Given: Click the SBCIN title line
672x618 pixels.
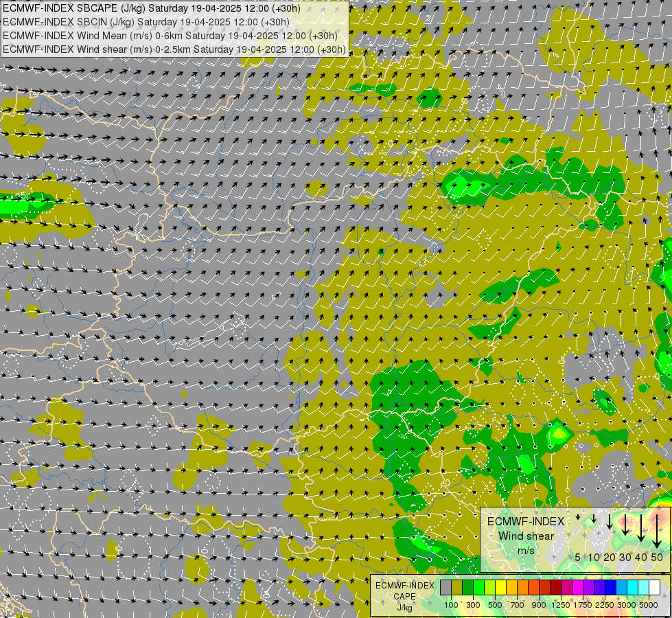Looking at the screenshot, I should point(146,22).
